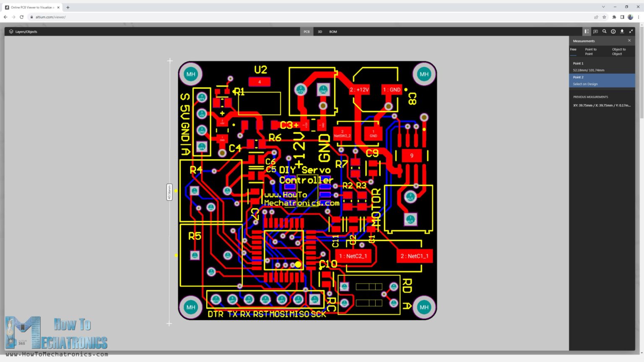Open the comments tool icon

pyautogui.click(x=595, y=31)
